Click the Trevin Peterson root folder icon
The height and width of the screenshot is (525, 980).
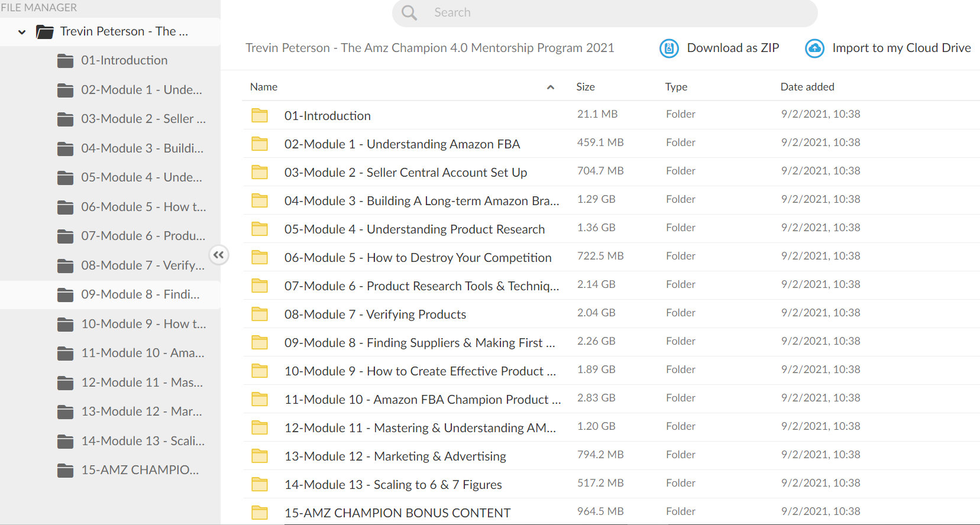(44, 31)
